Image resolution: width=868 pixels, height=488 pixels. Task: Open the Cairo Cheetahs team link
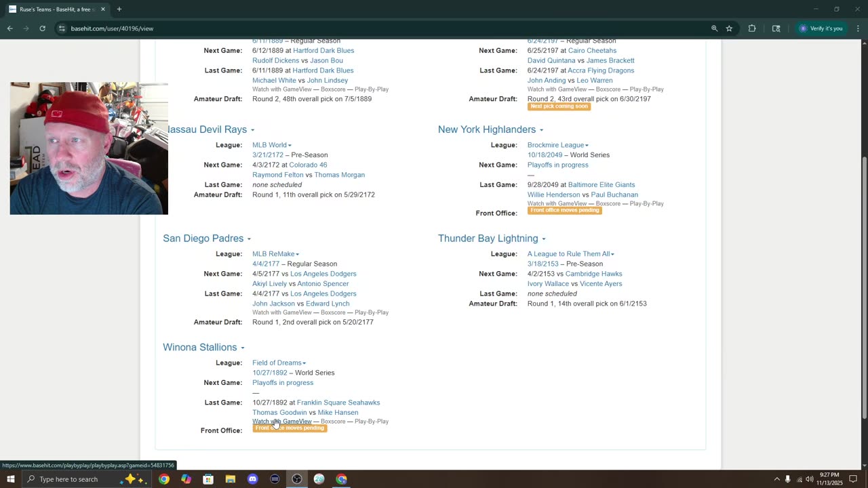592,51
